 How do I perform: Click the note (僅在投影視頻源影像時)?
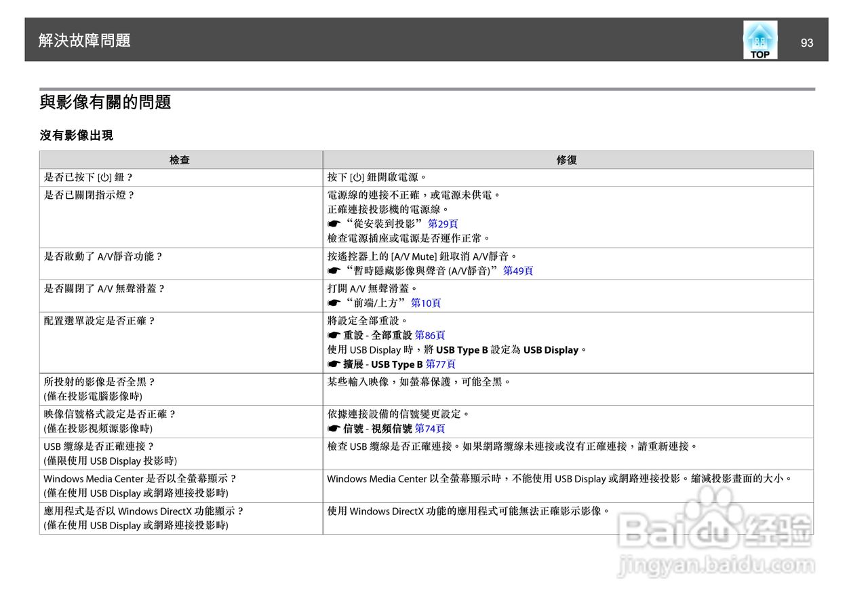tap(98, 429)
